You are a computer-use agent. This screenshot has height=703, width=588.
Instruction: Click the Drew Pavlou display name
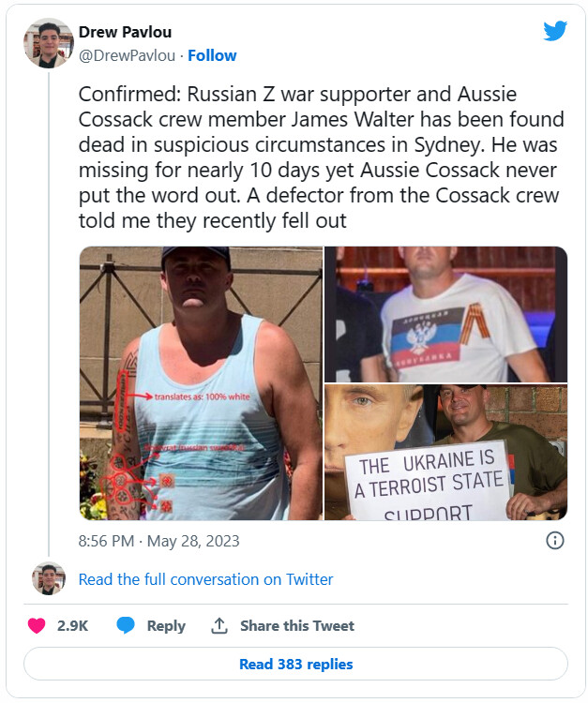(x=125, y=34)
